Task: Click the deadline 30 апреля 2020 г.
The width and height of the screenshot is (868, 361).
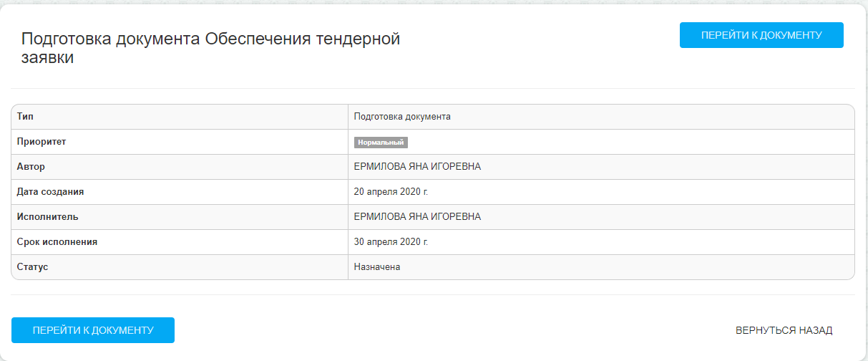Action: (391, 242)
